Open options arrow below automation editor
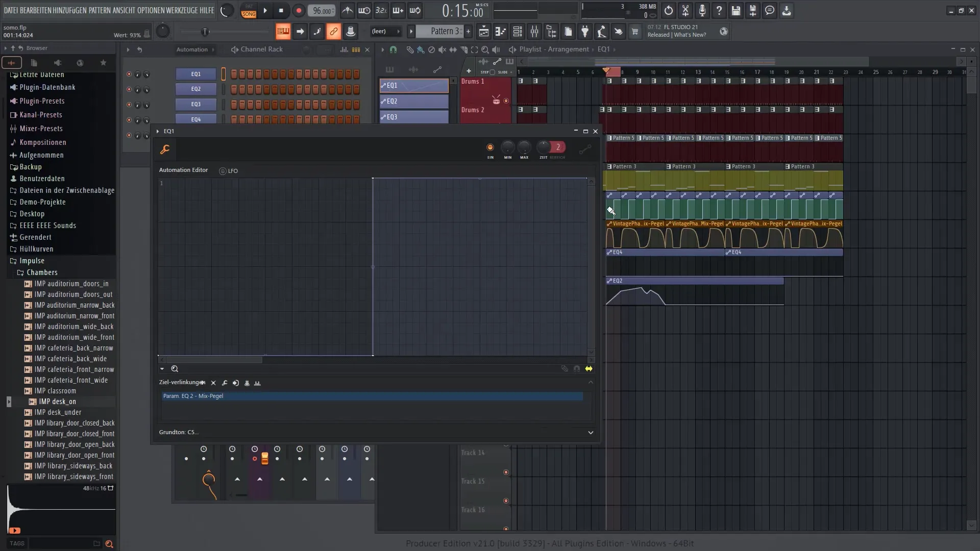 point(162,369)
